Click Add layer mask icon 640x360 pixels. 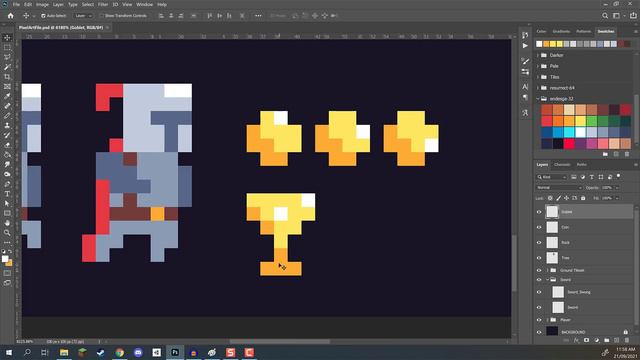coord(587,340)
